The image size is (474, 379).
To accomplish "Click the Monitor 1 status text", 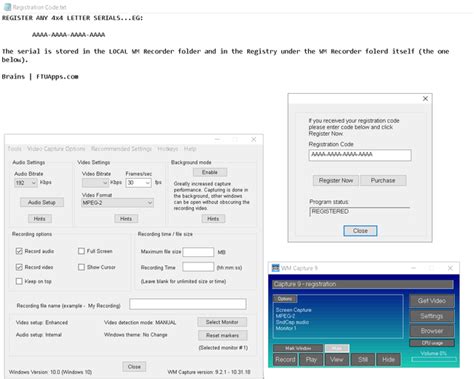I will (x=286, y=328).
